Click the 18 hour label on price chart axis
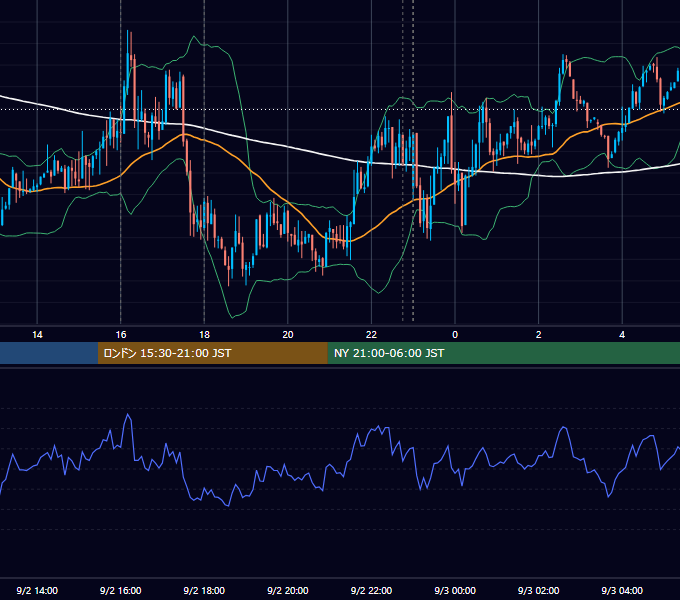This screenshot has height=600, width=680. click(204, 335)
